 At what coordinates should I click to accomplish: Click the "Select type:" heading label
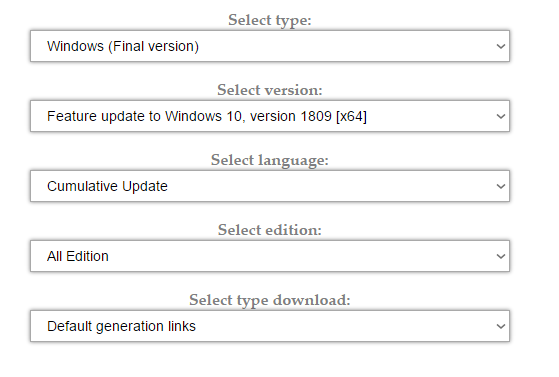coord(270,20)
